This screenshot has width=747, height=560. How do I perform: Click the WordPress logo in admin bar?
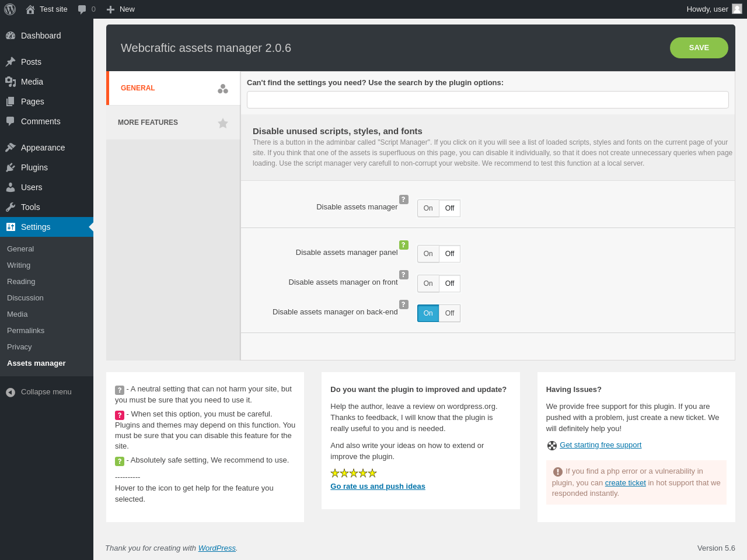coord(10,9)
